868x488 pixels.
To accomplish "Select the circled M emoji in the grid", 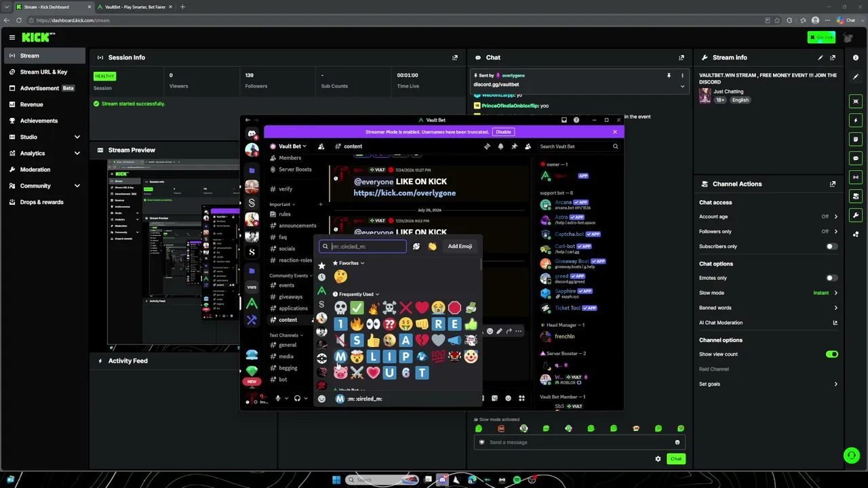I will 340,357.
